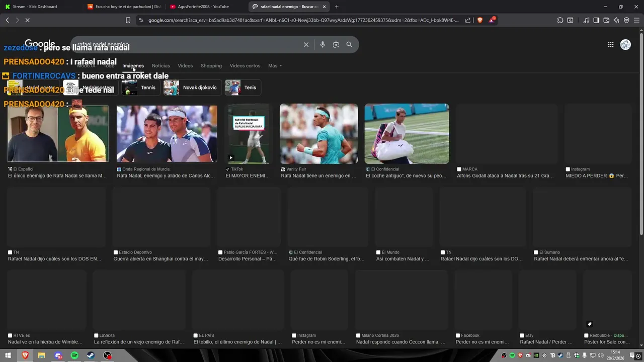Open the tab search icon next to extensions

570,20
